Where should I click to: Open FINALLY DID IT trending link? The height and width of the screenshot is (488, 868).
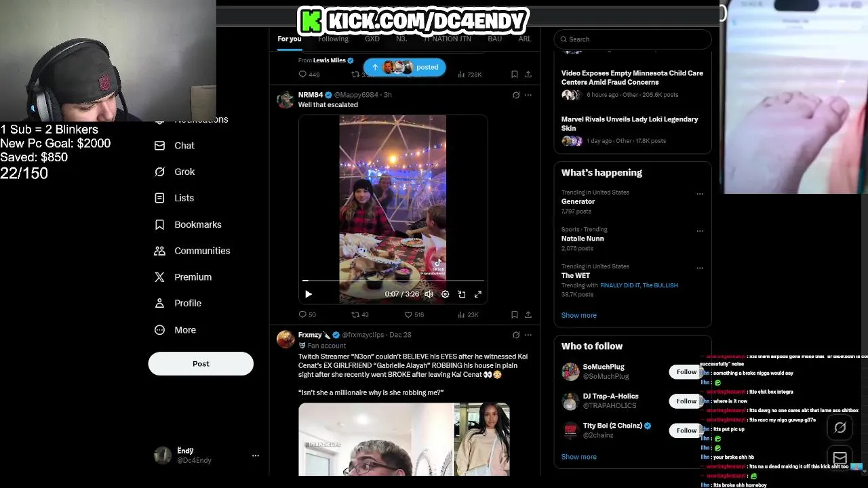tap(620, 285)
